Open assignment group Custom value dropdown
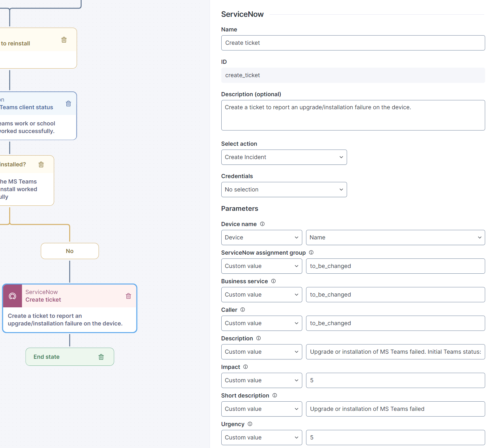 click(x=262, y=266)
